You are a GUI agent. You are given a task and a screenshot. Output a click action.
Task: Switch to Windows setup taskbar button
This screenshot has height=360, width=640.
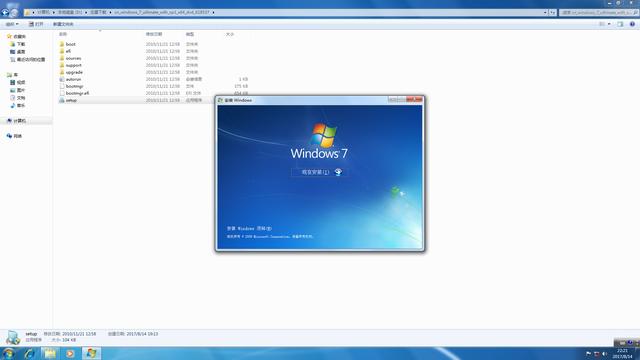tap(91, 353)
